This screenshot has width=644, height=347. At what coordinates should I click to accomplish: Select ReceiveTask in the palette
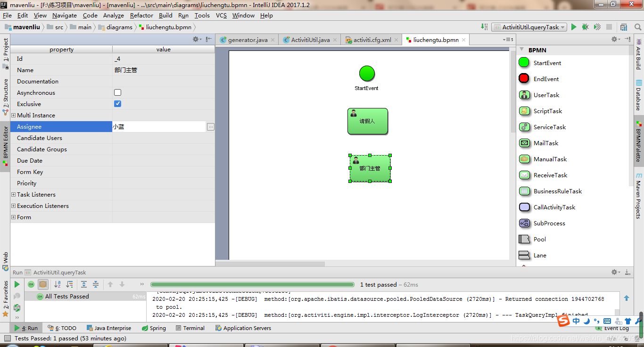[543, 175]
